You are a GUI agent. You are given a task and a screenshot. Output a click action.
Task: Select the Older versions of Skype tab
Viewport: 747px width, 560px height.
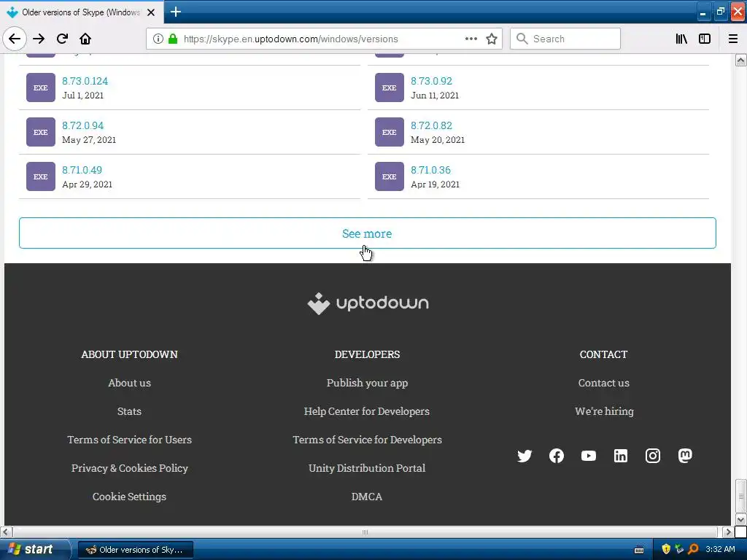(x=82, y=12)
